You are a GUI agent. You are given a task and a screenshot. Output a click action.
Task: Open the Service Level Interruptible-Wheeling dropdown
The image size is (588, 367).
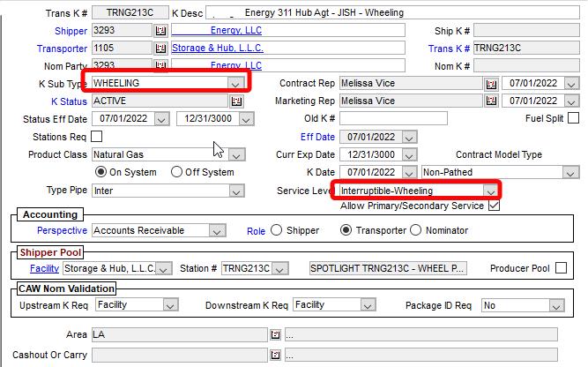tap(490, 191)
